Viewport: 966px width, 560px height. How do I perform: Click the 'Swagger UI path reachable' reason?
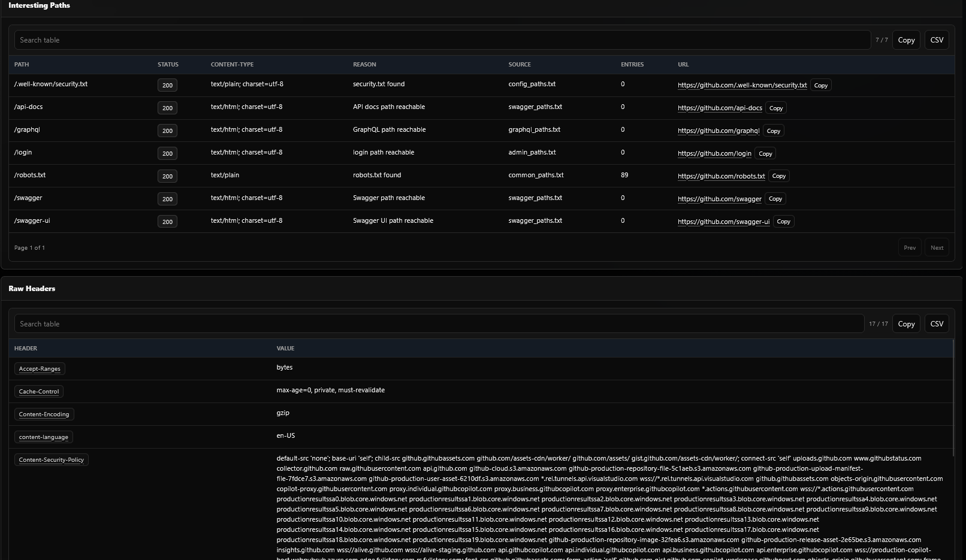click(x=393, y=221)
